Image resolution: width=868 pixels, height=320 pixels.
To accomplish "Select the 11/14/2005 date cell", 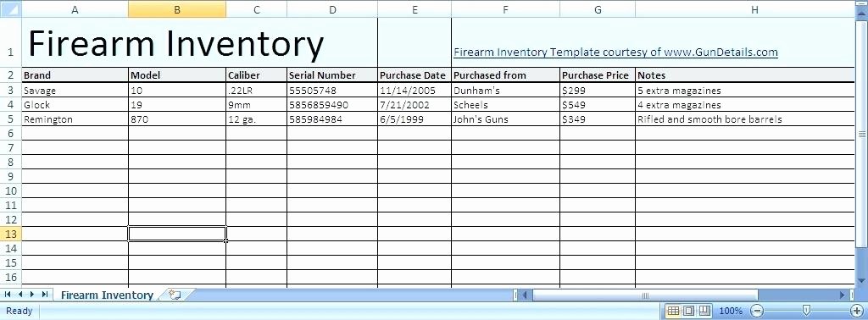I will [x=415, y=90].
